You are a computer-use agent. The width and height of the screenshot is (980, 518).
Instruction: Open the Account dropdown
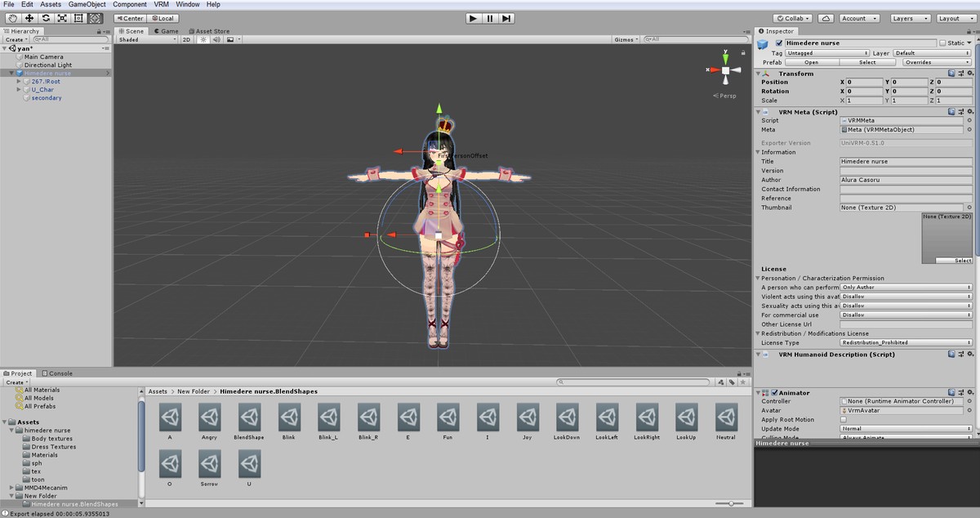859,18
